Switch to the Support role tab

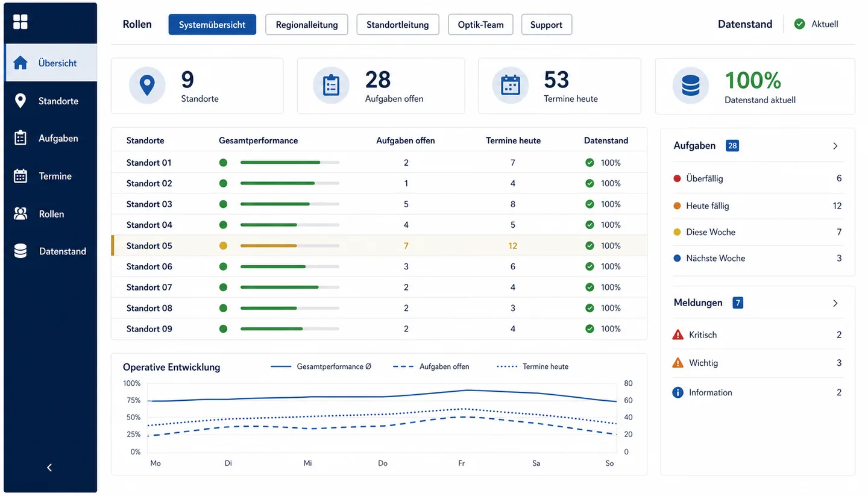pos(546,25)
